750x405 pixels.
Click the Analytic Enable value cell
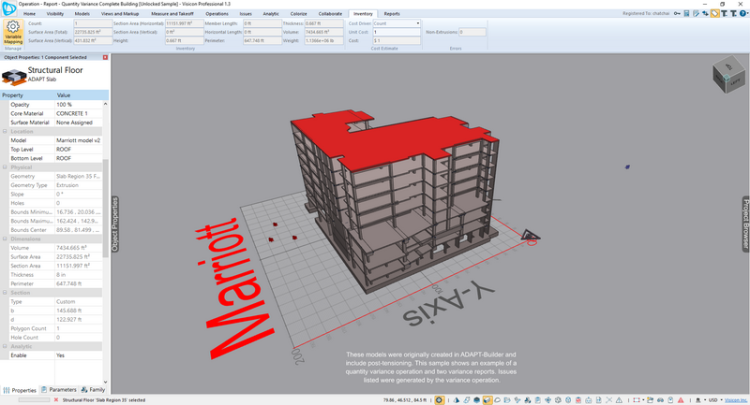click(77, 355)
